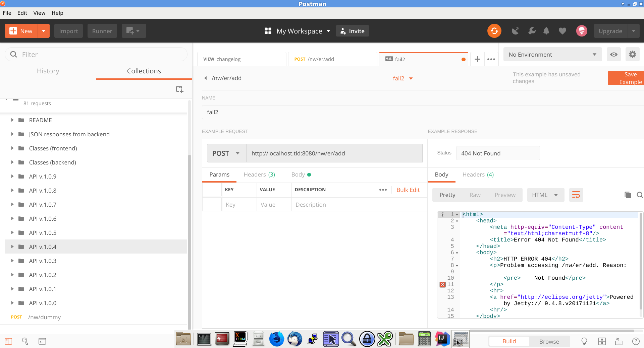
Task: Toggle word wrap in the response viewer
Action: point(576,195)
